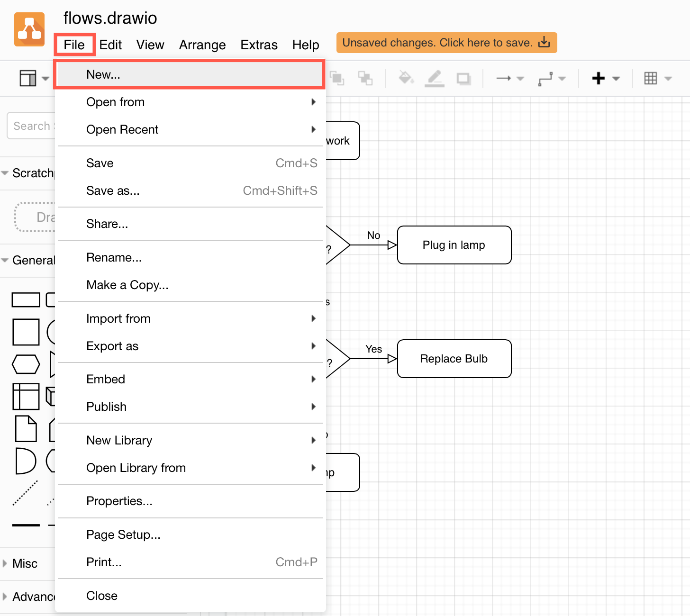Select New from the File menu

tap(103, 74)
